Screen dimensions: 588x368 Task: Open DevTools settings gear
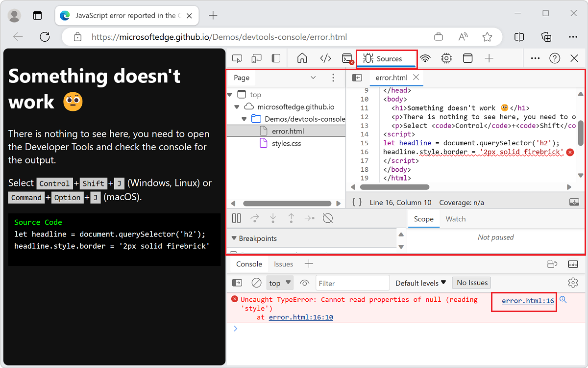573,283
